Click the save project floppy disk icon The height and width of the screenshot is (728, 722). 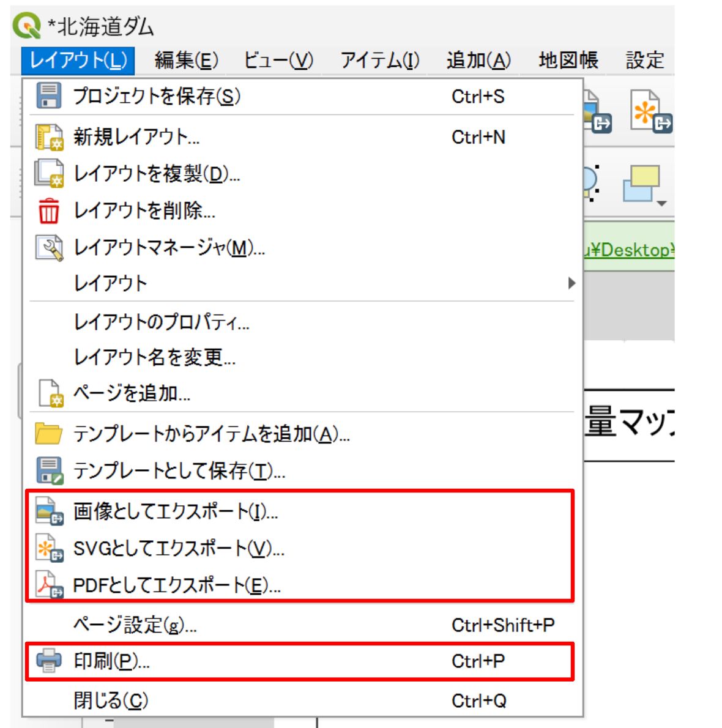tap(49, 95)
